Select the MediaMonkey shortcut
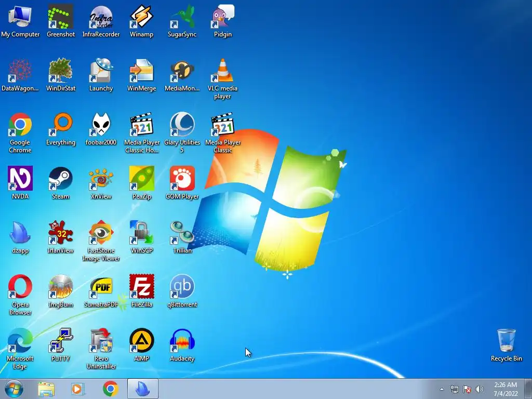Screen dimensions: 532x399 coord(182,71)
